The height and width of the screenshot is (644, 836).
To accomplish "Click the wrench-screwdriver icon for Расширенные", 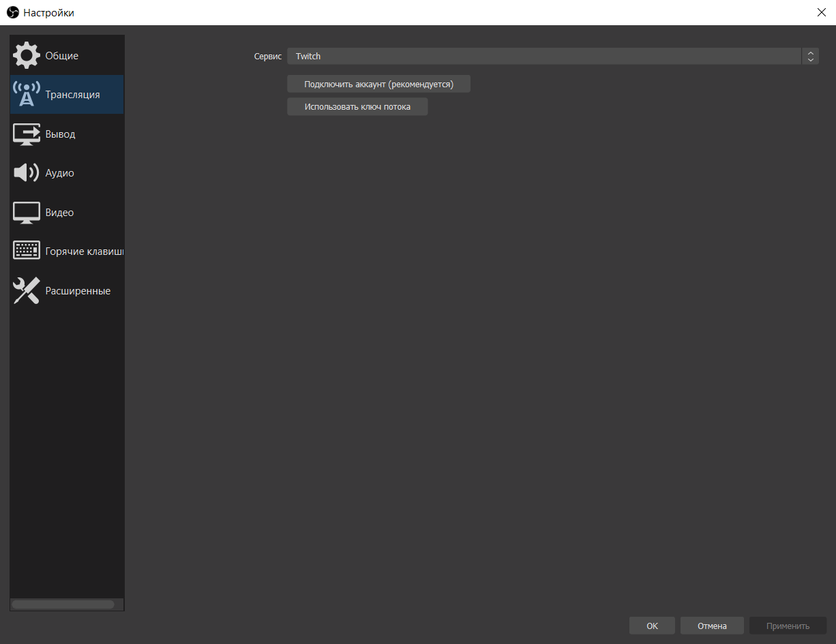I will point(27,290).
